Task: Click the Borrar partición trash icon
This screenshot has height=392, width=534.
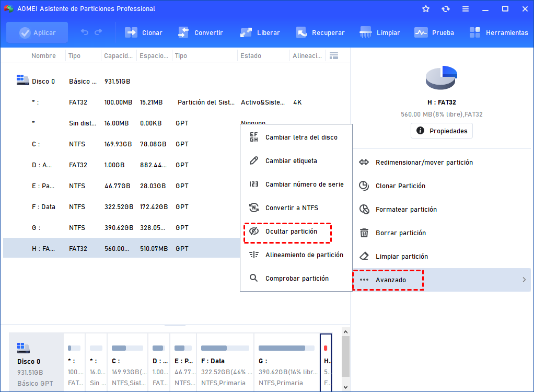Action: [x=364, y=233]
